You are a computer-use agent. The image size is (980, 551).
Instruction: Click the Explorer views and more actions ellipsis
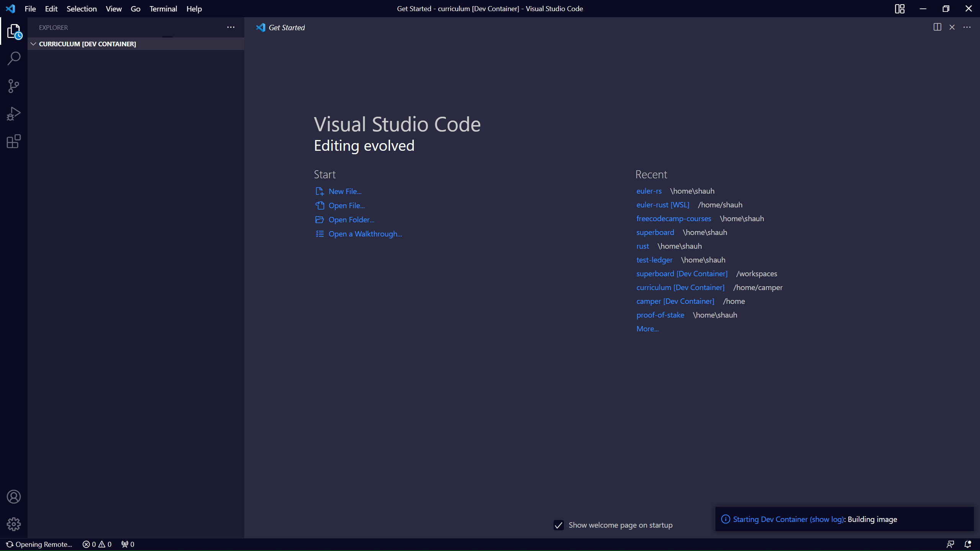[231, 27]
